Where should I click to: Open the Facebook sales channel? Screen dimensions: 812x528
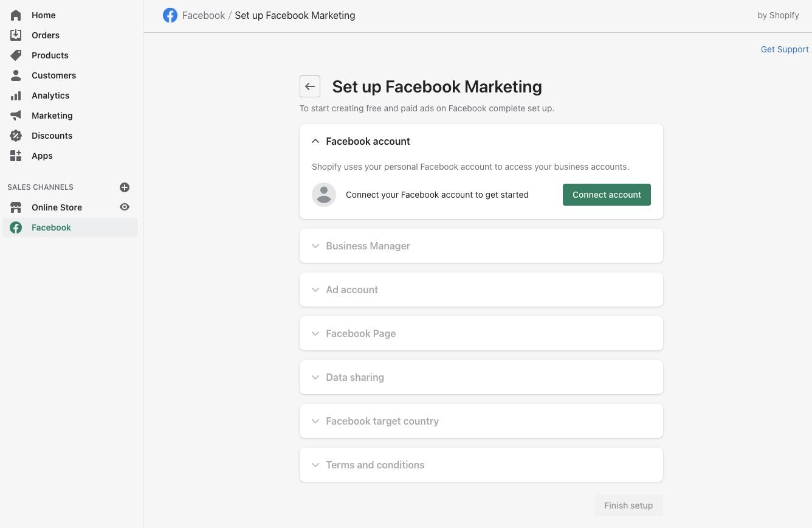click(51, 228)
